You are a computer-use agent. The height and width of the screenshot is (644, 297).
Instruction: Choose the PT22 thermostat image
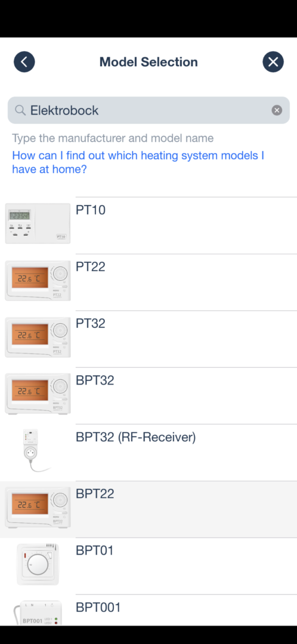point(38,280)
